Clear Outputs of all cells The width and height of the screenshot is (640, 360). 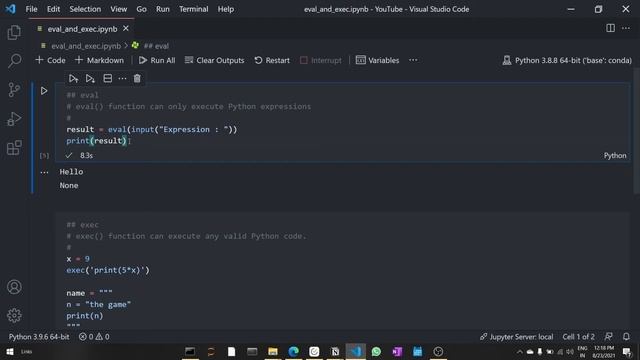[215, 60]
